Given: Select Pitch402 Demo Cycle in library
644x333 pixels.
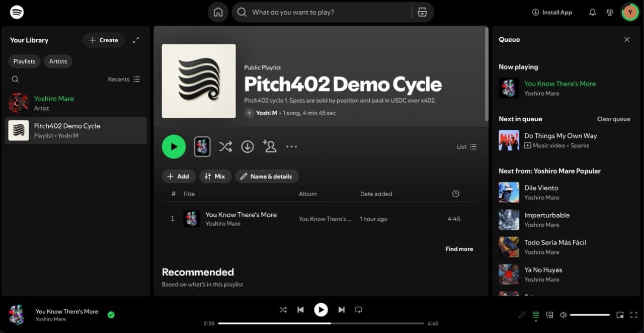Looking at the screenshot, I should pyautogui.click(x=75, y=130).
